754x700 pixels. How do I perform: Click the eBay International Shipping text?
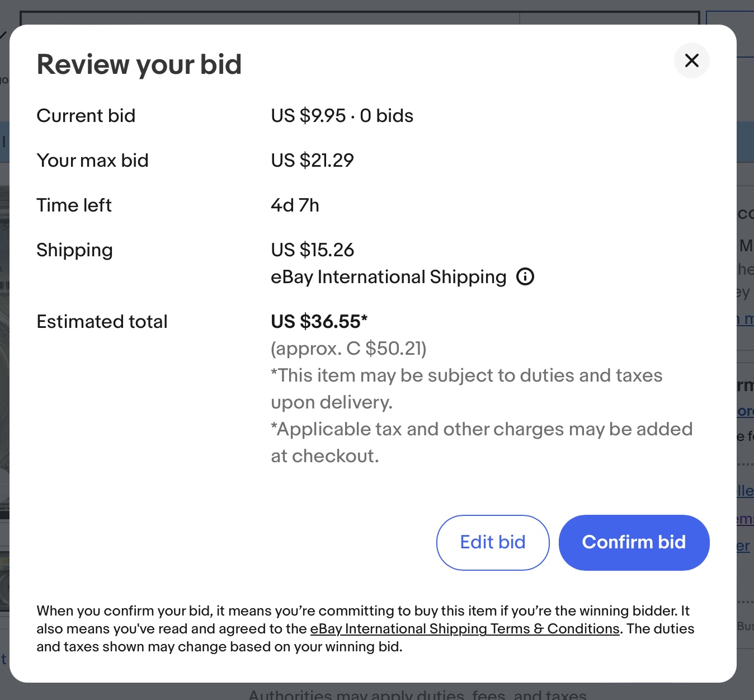coord(389,277)
